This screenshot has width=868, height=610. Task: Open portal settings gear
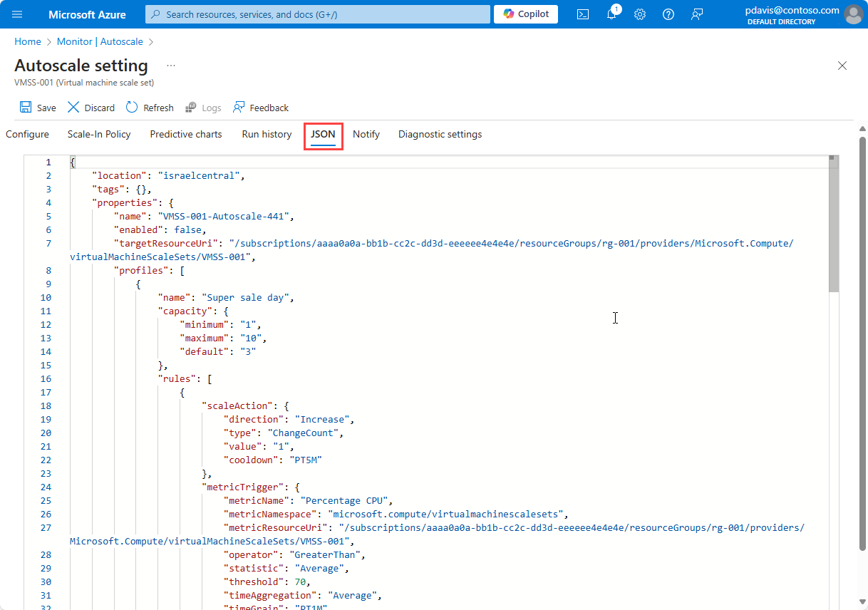pos(640,14)
